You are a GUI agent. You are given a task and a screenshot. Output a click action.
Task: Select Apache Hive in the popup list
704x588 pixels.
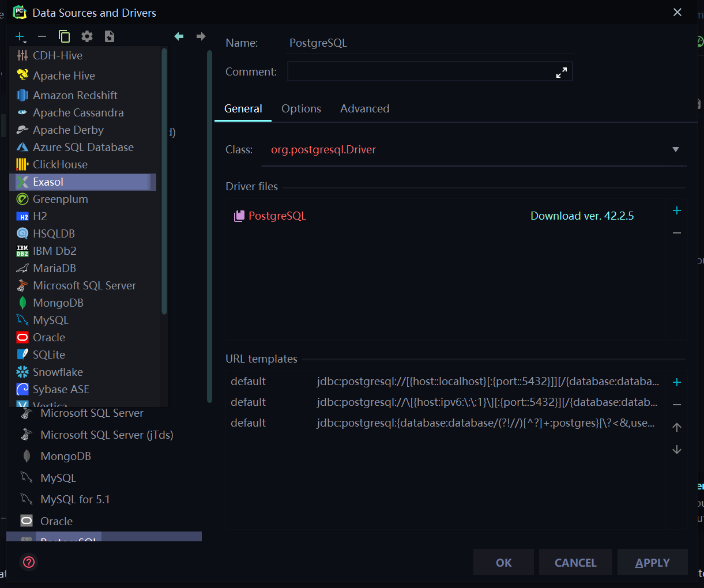83,76
